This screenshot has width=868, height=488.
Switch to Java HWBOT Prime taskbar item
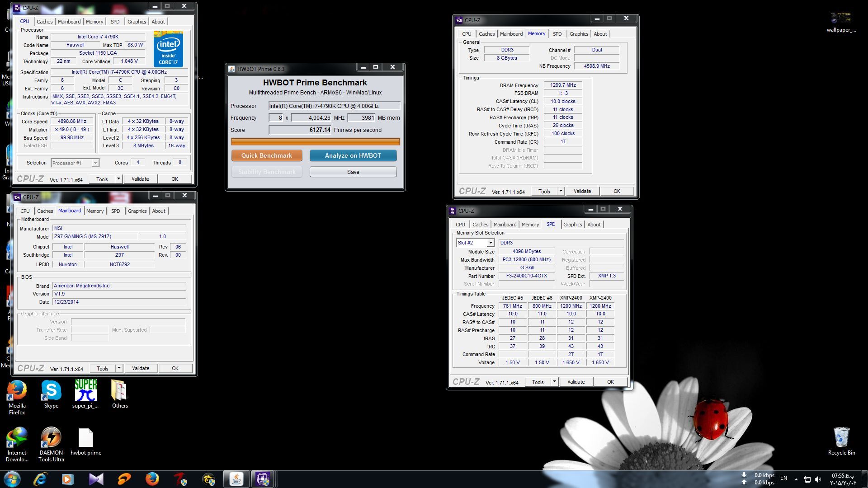(x=236, y=479)
